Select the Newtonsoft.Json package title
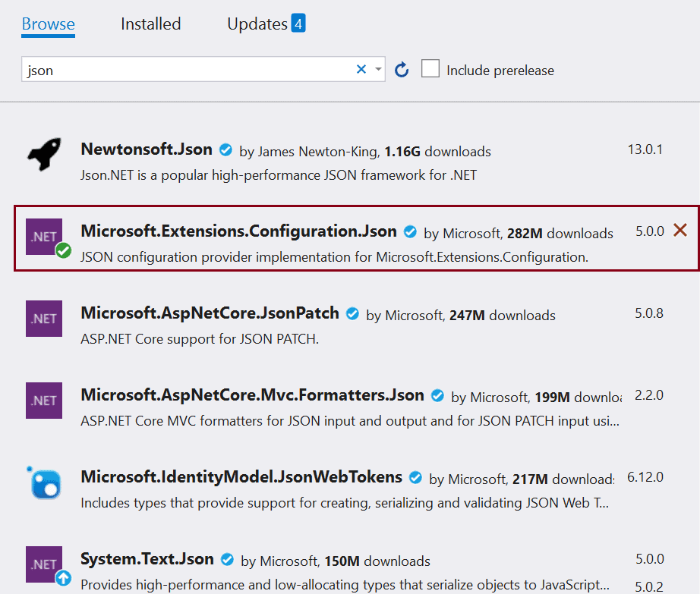This screenshot has height=594, width=700. (x=147, y=149)
